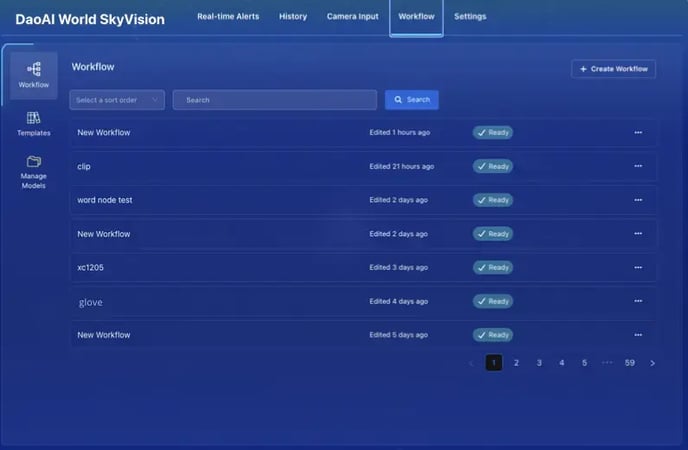Open the Templates sidebar icon
This screenshot has height=450, width=688.
pos(33,118)
